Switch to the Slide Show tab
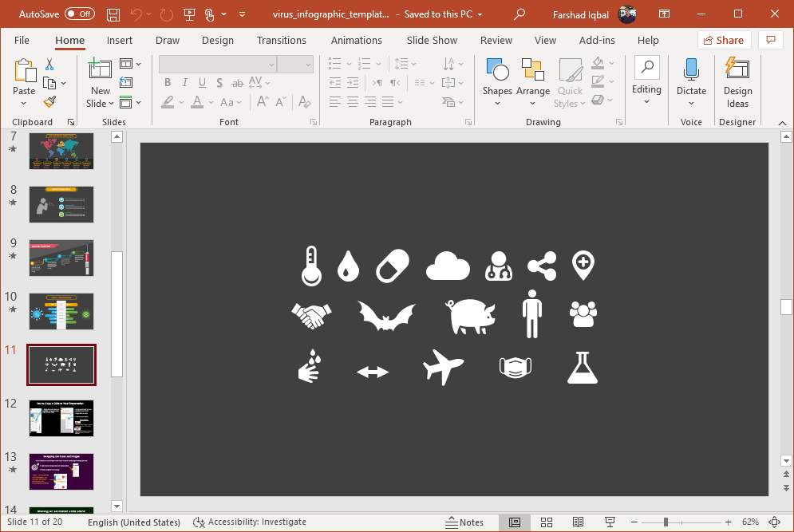This screenshot has height=532, width=794. [432, 40]
